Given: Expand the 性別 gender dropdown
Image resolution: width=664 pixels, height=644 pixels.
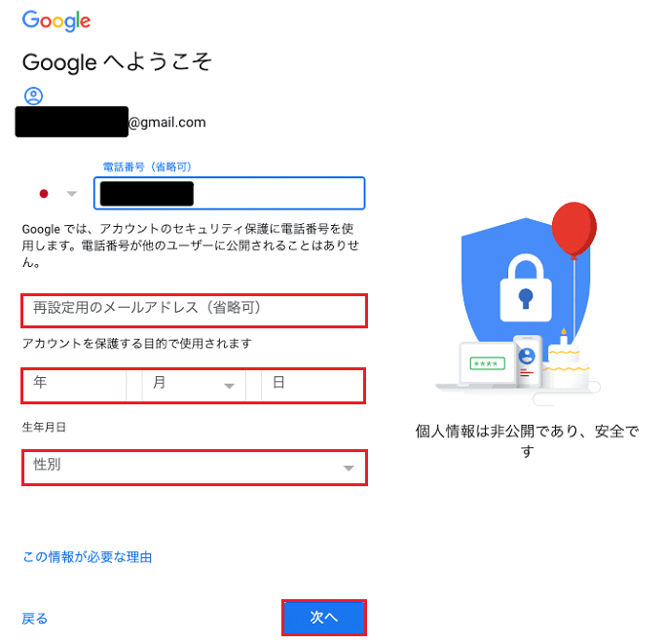Looking at the screenshot, I should pos(194,468).
